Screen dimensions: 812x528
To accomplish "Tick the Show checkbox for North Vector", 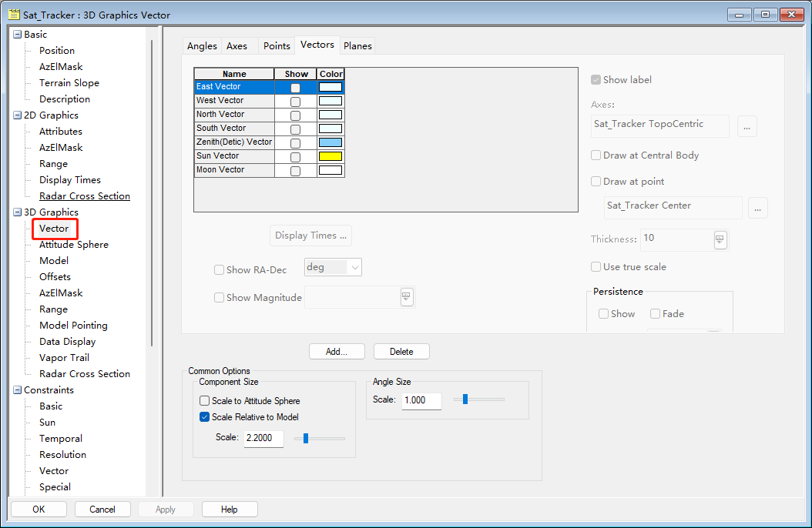I will (295, 115).
